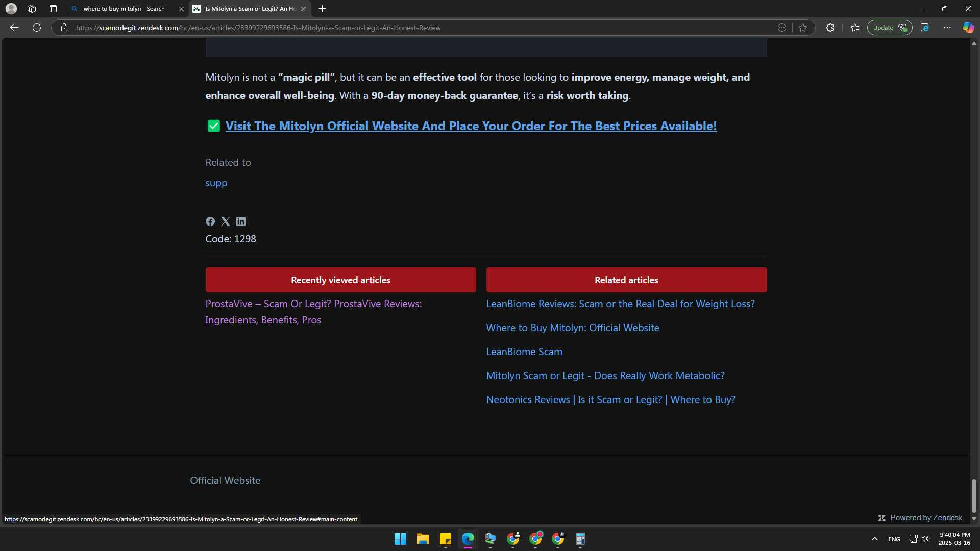The width and height of the screenshot is (980, 551).
Task: Open ProstaVive Scam Or Legit article
Action: coord(313,312)
